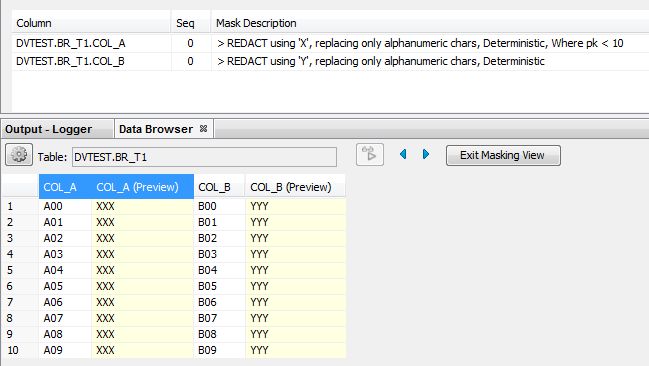Click Seq value 0 for COL_B mask
This screenshot has width=649, height=366.
click(190, 61)
